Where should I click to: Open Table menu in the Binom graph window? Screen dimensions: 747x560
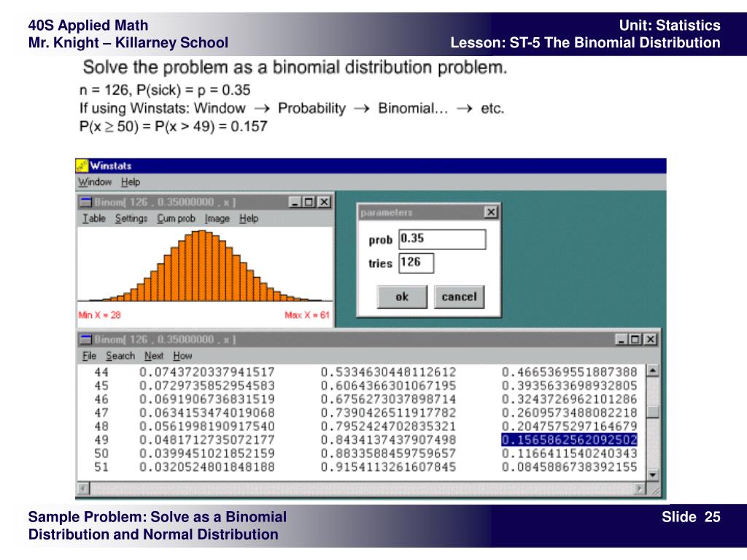[x=94, y=218]
